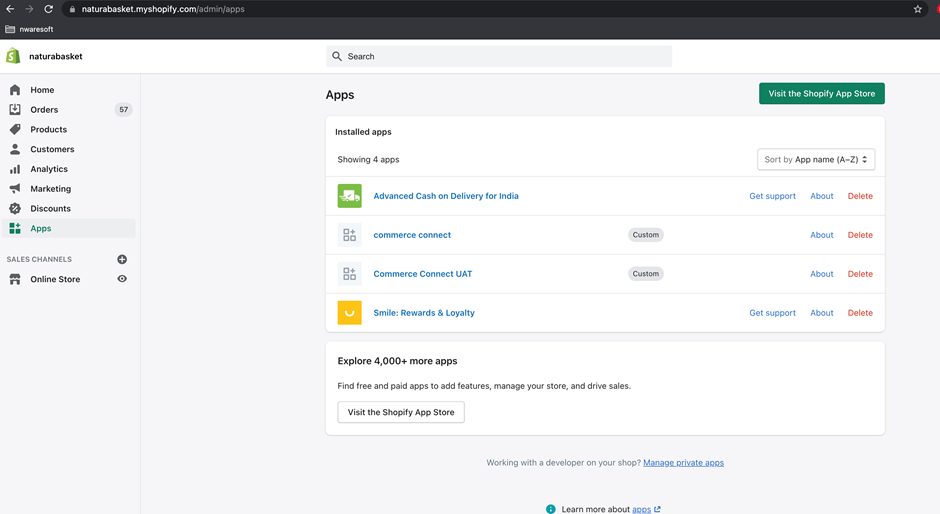This screenshot has height=514, width=940.
Task: Click the Shopify bag logo icon
Action: (13, 56)
